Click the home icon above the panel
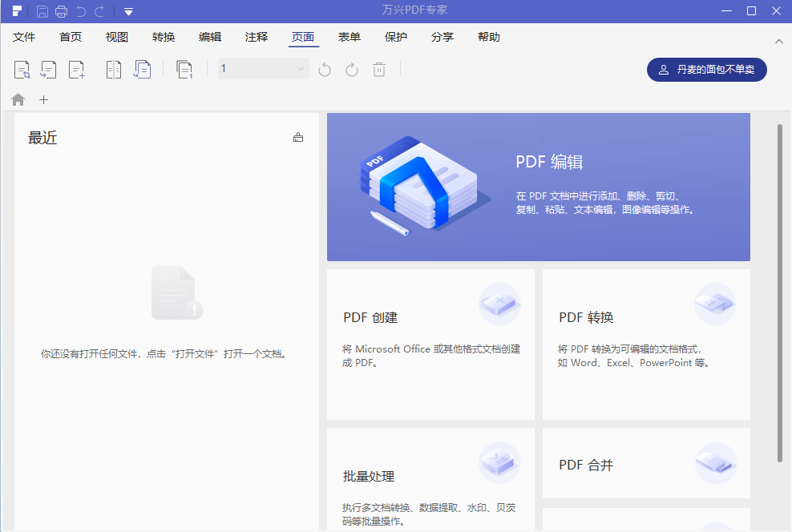 18,99
